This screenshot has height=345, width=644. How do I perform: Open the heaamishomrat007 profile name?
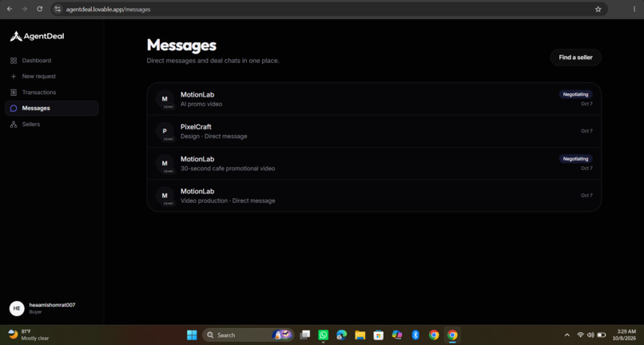[x=52, y=305]
